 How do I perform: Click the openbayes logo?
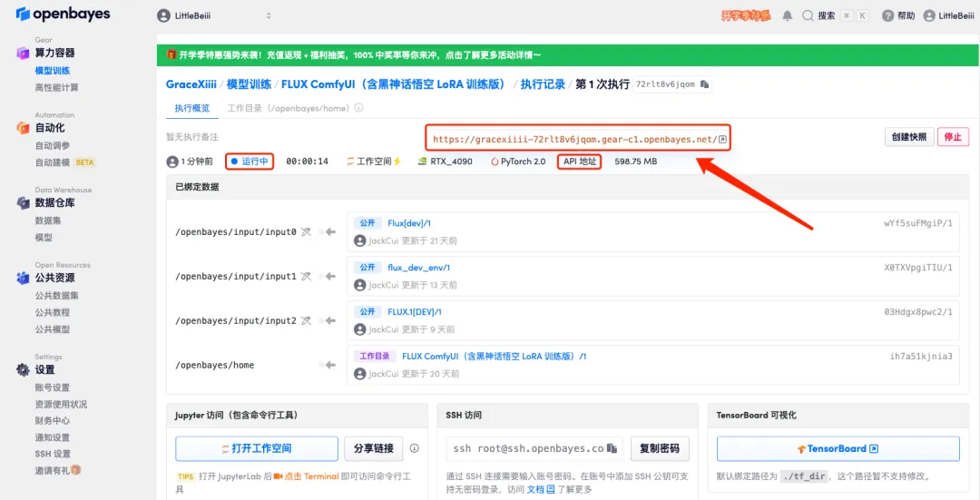(x=63, y=15)
